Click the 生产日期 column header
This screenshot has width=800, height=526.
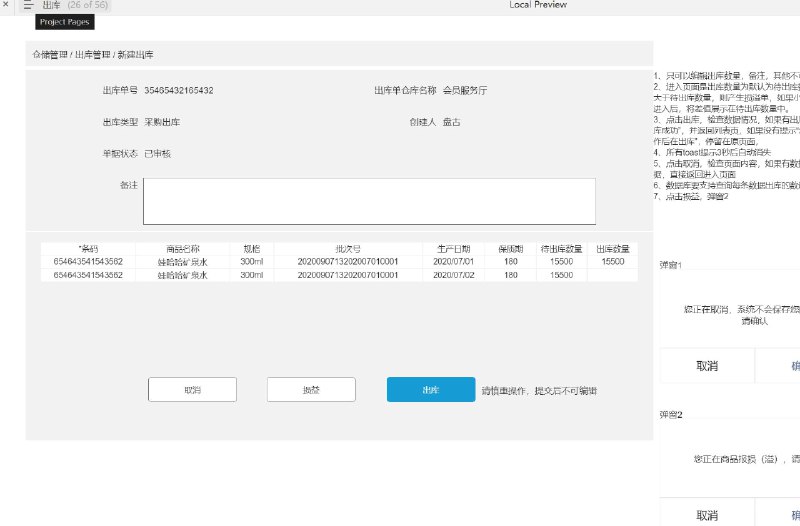[454, 249]
